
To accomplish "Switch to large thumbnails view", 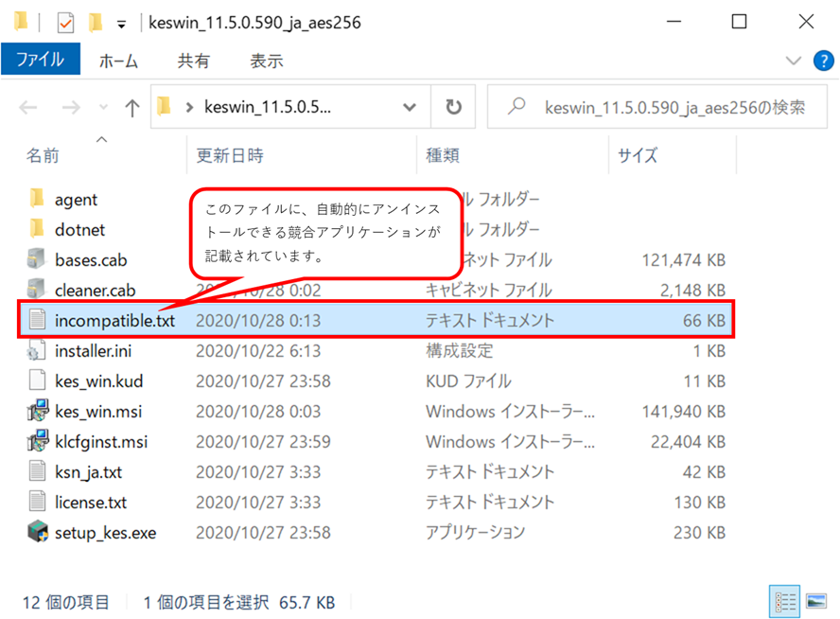I will tap(815, 599).
